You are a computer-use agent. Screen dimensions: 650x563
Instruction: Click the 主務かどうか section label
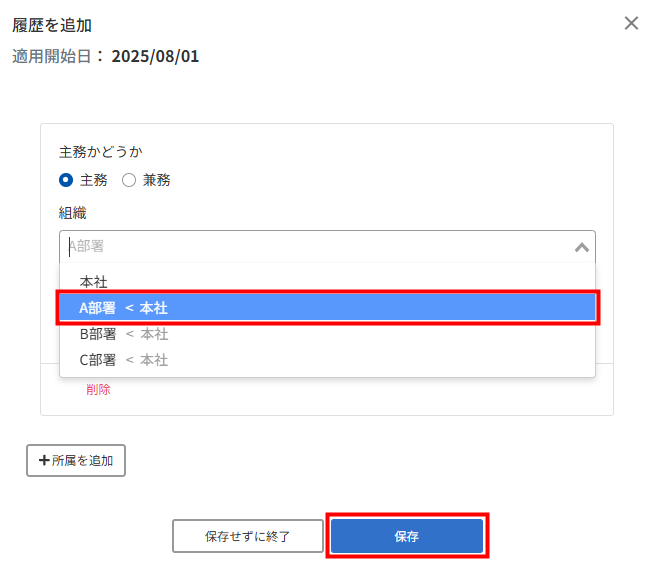coord(101,152)
